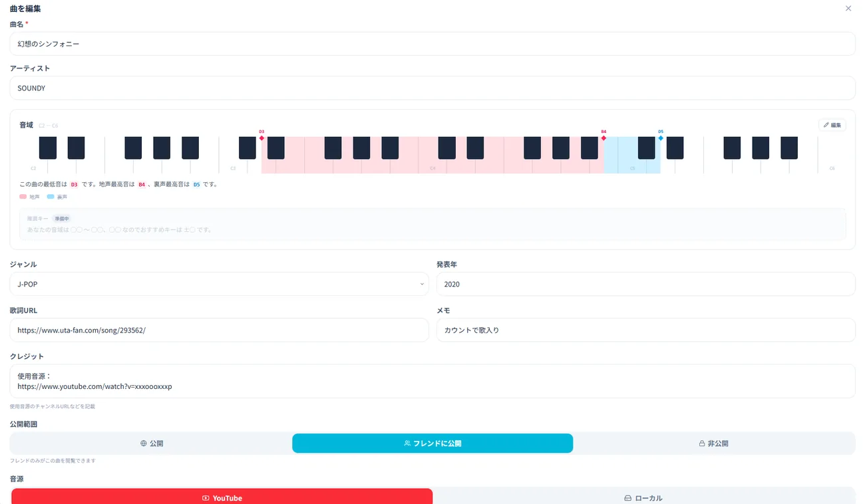865x504 pixels.
Task: Click the クレジット text area
Action: click(432, 381)
